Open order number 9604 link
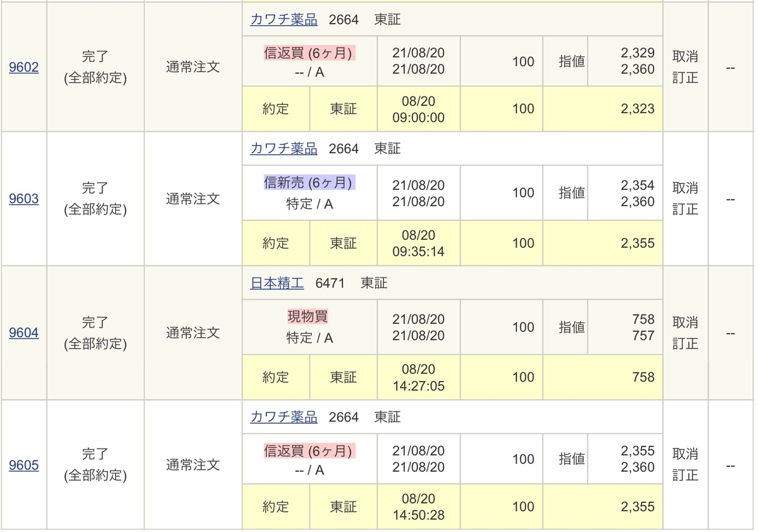759x532 pixels. tap(23, 332)
